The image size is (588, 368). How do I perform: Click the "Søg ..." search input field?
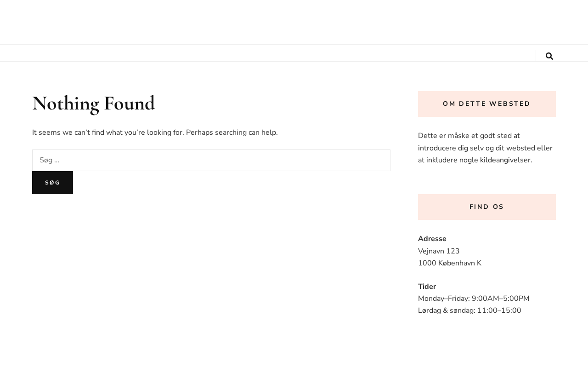[x=211, y=160]
